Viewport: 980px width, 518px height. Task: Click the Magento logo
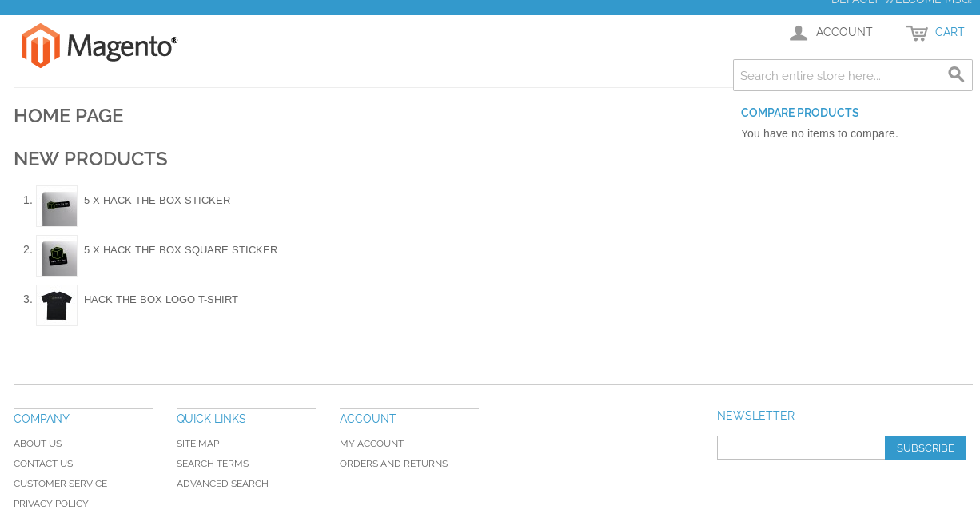(99, 46)
